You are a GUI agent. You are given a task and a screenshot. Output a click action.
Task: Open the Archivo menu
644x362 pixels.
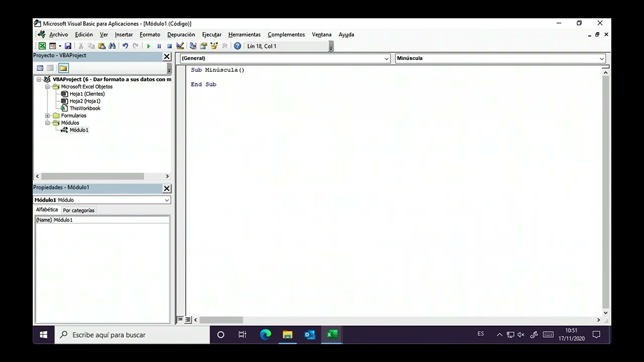58,35
